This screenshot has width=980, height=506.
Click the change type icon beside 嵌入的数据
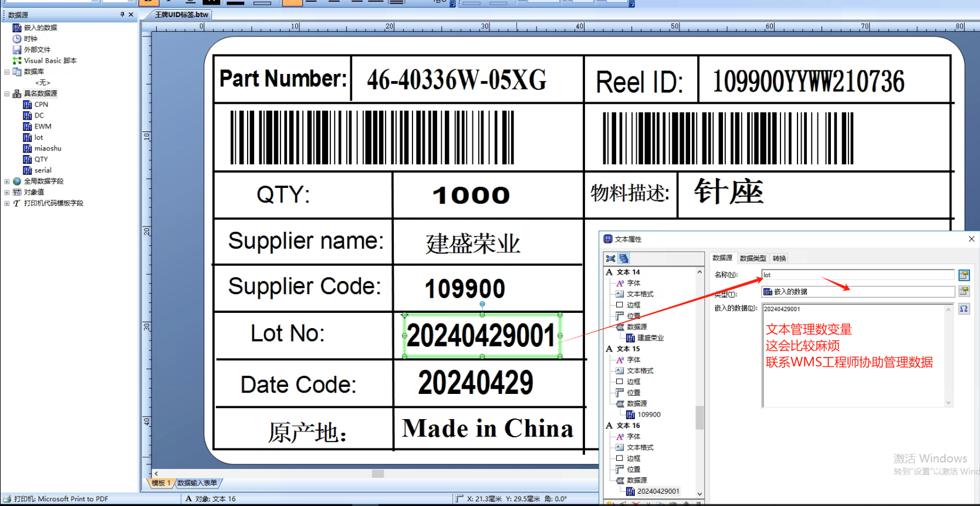(964, 291)
